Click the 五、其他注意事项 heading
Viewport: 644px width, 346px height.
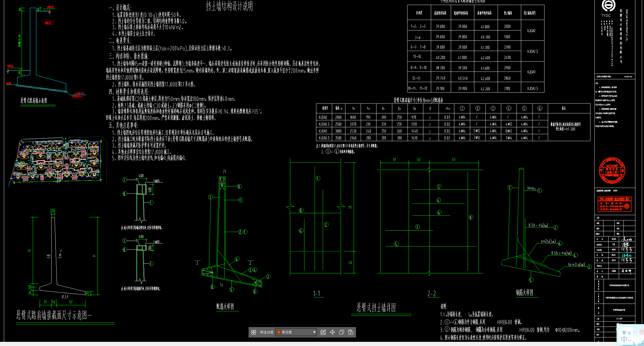124,125
